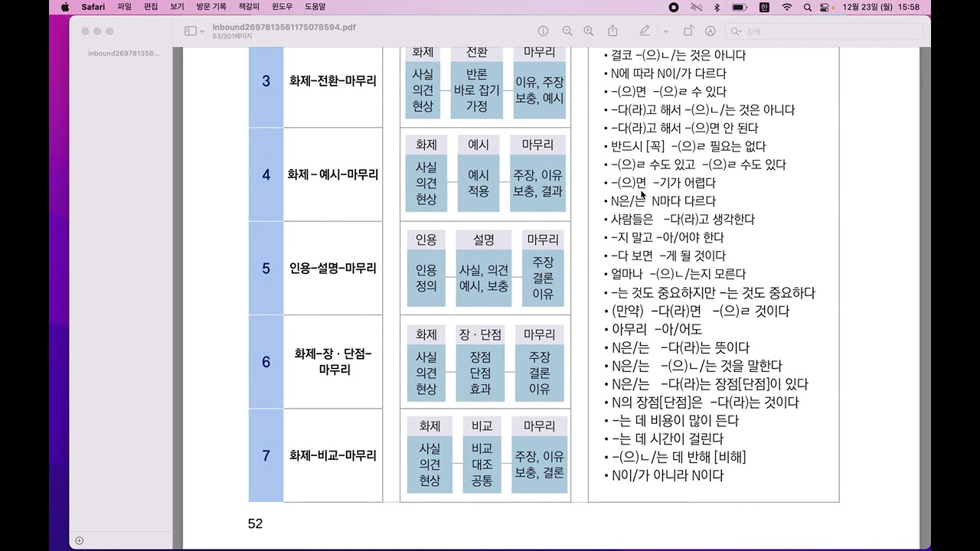Click the page number 52
980x551 pixels.
[x=256, y=523]
